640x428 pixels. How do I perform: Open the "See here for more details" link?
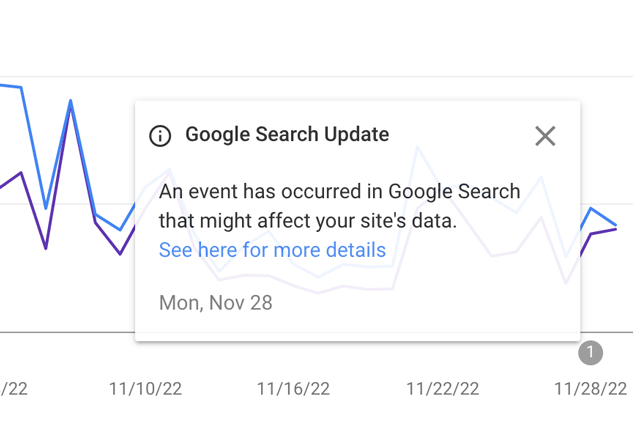pyautogui.click(x=272, y=250)
